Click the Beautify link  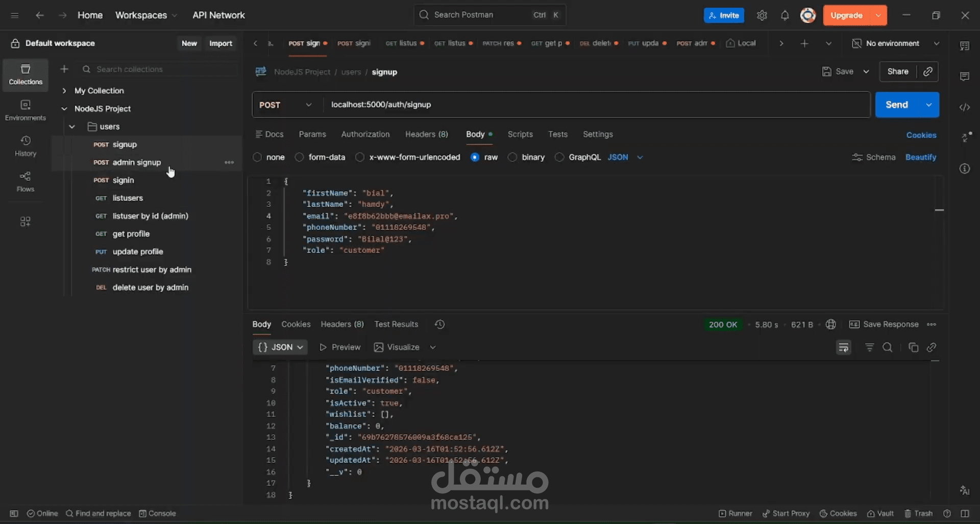click(x=921, y=157)
